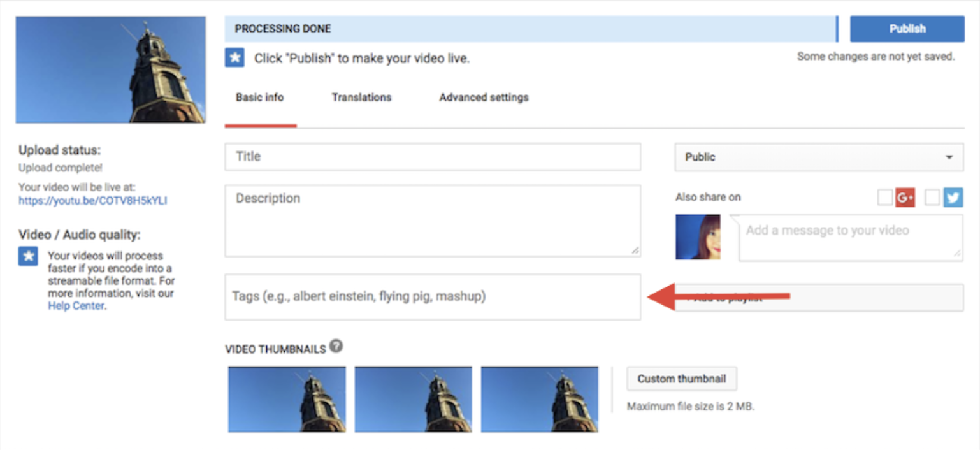Click the 'Add a message to your video' box
The image size is (980, 450).
coord(851,238)
